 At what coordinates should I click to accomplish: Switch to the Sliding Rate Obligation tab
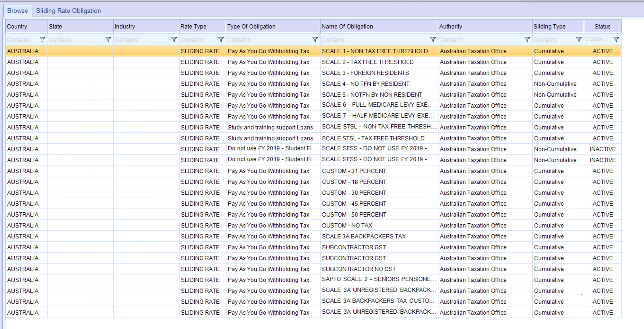click(x=68, y=11)
